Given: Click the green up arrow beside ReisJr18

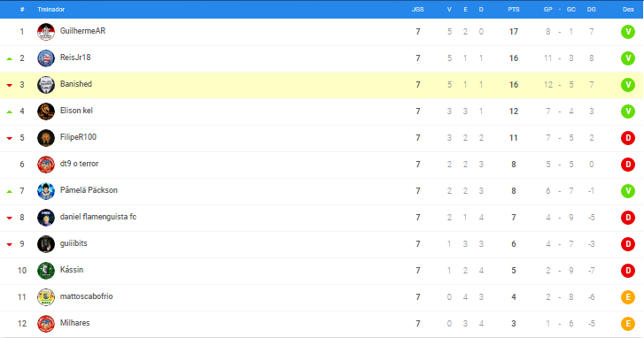Looking at the screenshot, I should [x=10, y=58].
